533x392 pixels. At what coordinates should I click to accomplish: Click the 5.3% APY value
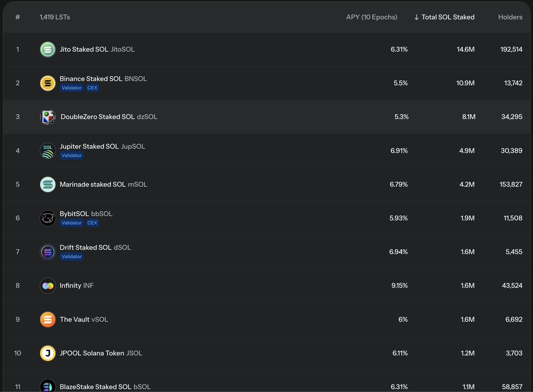click(x=402, y=117)
